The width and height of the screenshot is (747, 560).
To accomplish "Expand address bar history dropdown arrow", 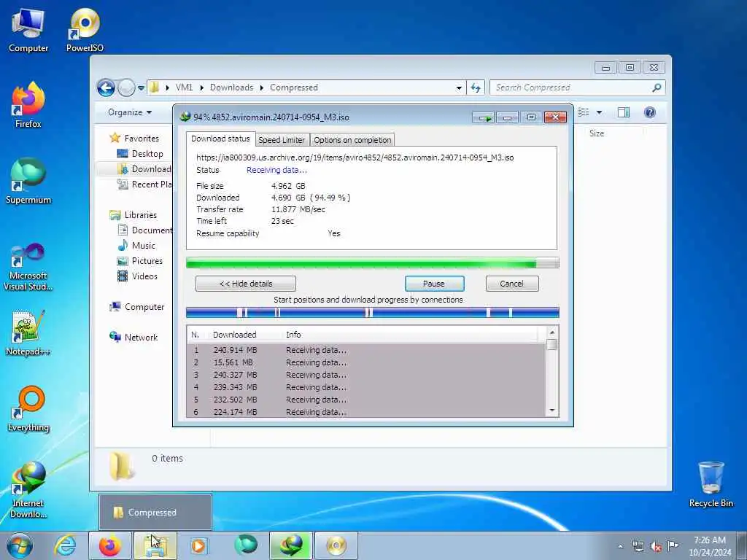I will click(459, 88).
